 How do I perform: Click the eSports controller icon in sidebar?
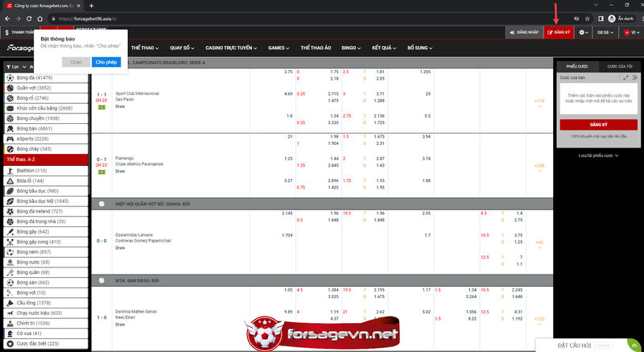click(10, 138)
